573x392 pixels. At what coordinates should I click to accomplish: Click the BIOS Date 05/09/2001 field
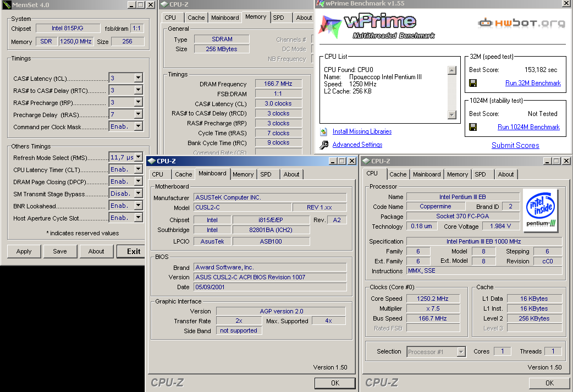tap(270, 287)
